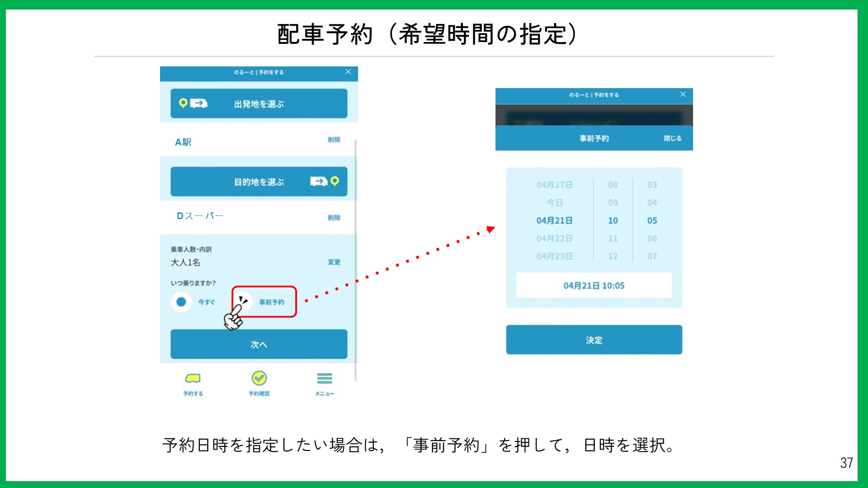Close the left booking screen with X
The height and width of the screenshot is (488, 868).
click(x=348, y=72)
